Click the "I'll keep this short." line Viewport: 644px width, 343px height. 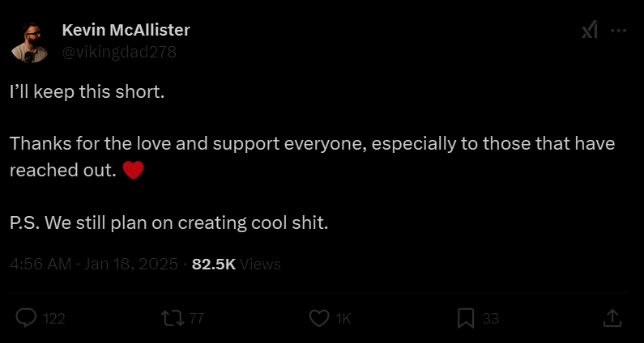click(x=87, y=91)
